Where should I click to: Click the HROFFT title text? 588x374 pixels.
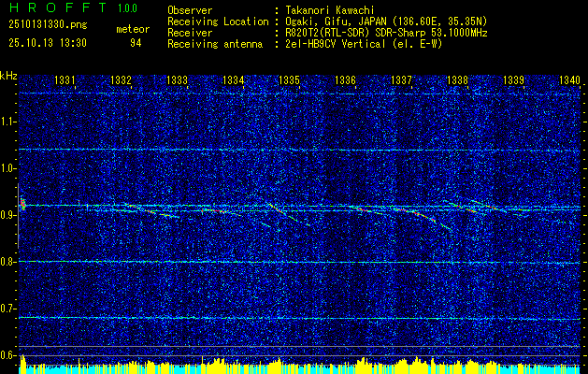(x=58, y=7)
